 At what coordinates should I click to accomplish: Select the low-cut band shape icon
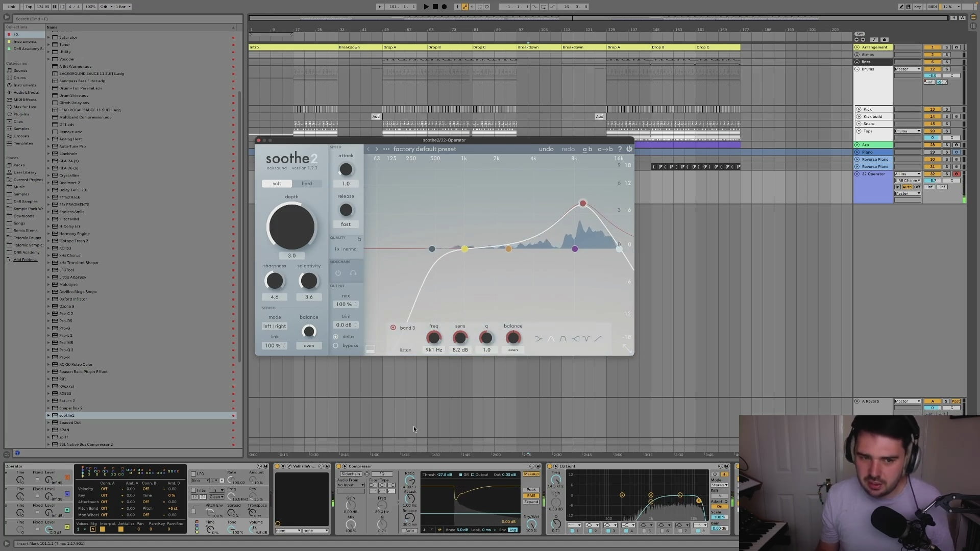point(539,339)
